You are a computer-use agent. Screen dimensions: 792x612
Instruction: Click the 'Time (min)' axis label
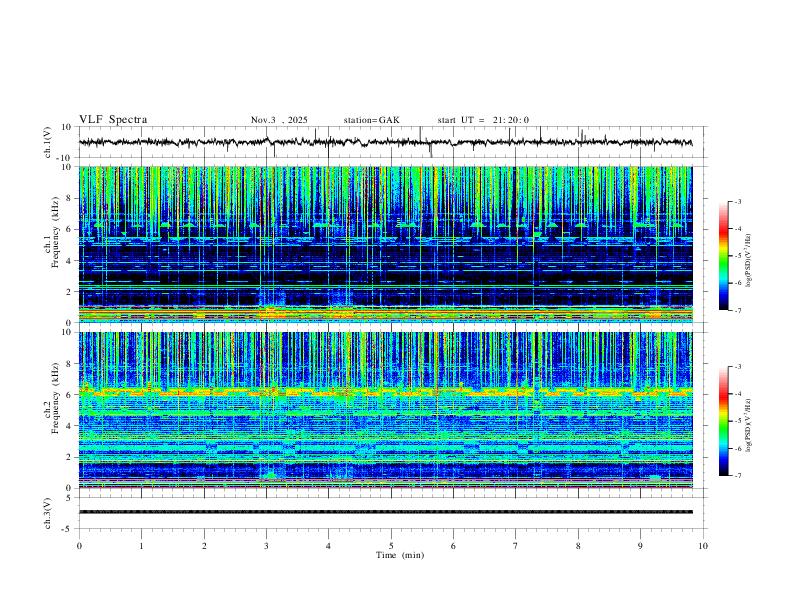[400, 555]
